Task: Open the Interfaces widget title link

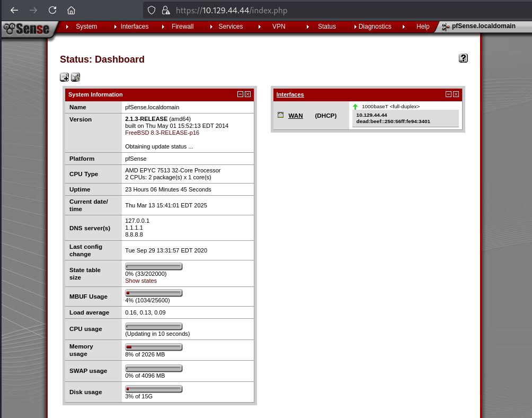Action: pos(290,94)
